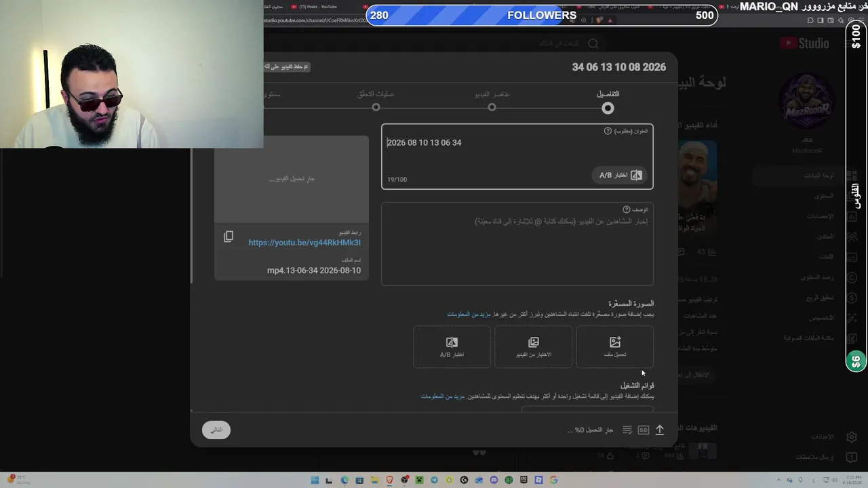Open the Edge browser taskbar icon
Viewport: 868px width, 488px height.
coord(344,480)
